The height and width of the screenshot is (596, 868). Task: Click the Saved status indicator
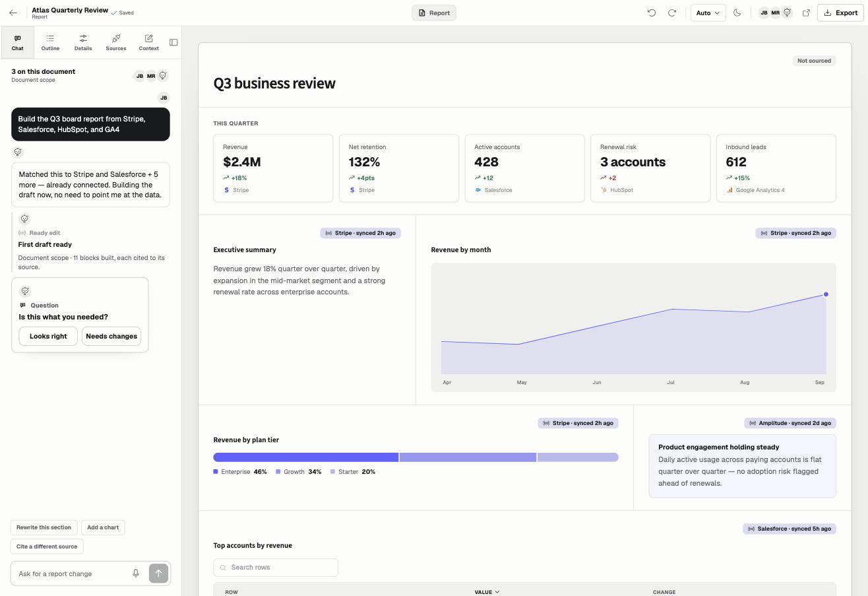[x=123, y=13]
